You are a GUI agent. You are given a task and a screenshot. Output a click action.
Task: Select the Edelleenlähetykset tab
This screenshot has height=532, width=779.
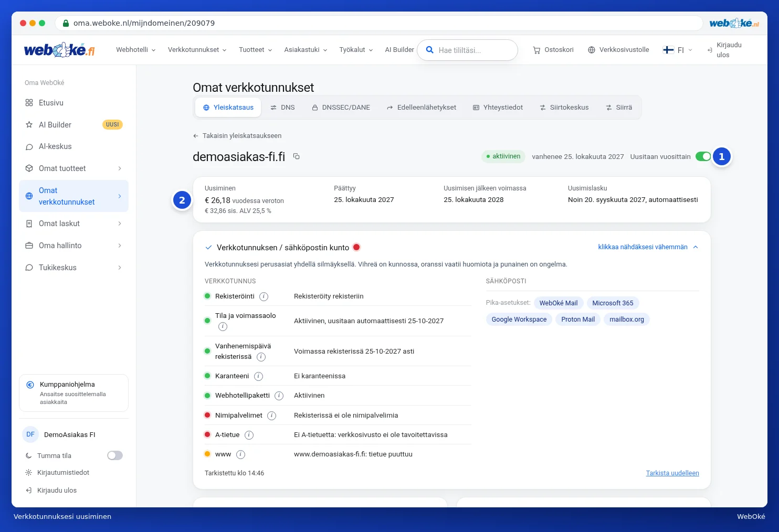pyautogui.click(x=422, y=108)
